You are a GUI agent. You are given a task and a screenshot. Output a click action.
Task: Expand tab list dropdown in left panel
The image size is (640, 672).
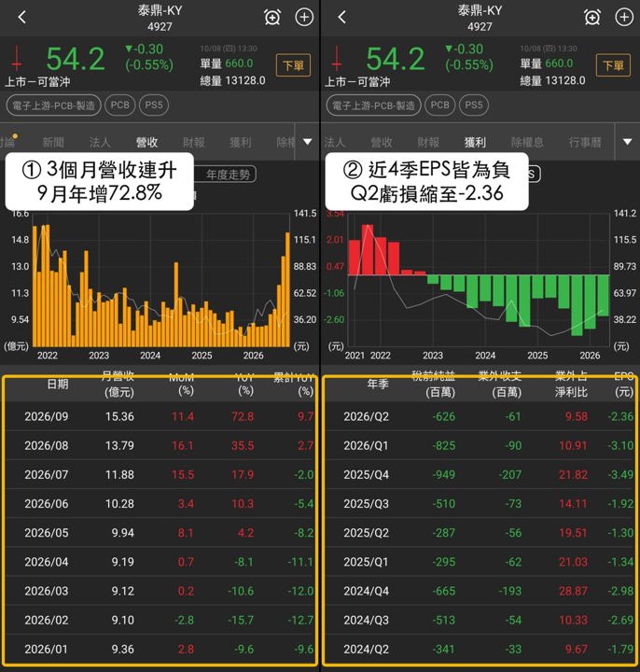tap(308, 142)
